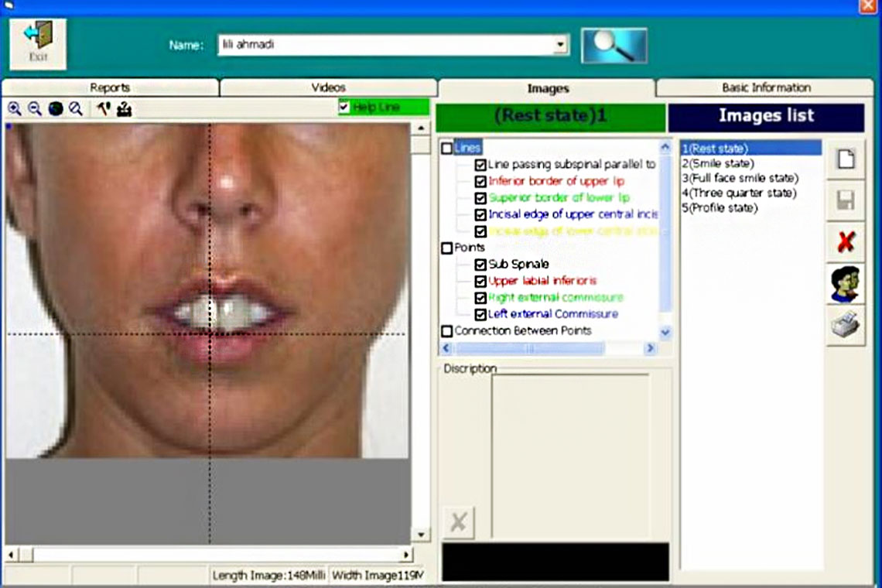Toggle the Help Line checkbox
This screenshot has width=882, height=588.
345,107
